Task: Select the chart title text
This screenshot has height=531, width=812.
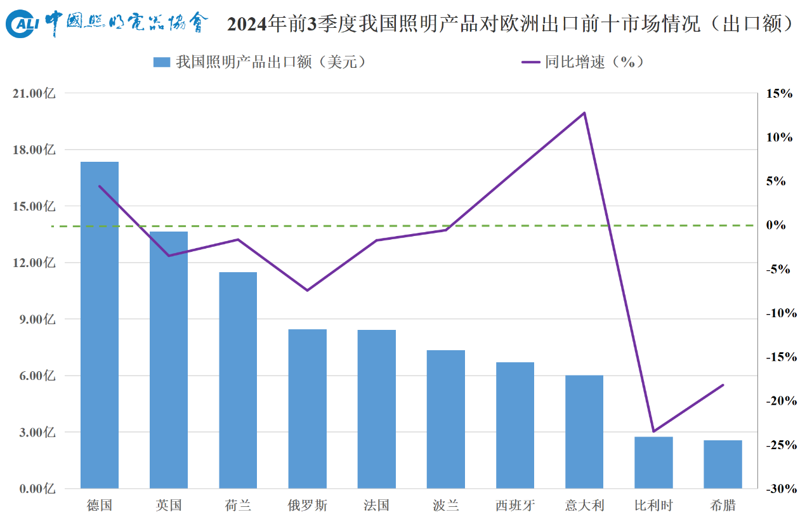Action: 511,24
